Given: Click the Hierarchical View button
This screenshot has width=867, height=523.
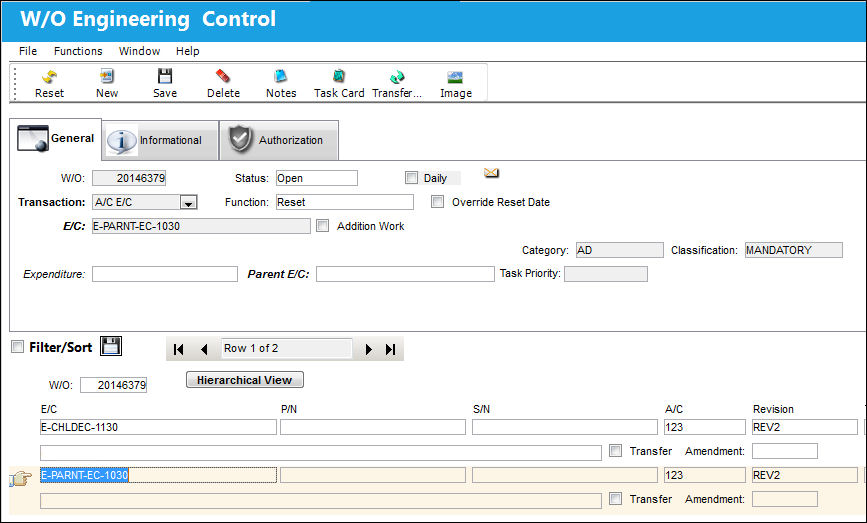Looking at the screenshot, I should [x=244, y=380].
